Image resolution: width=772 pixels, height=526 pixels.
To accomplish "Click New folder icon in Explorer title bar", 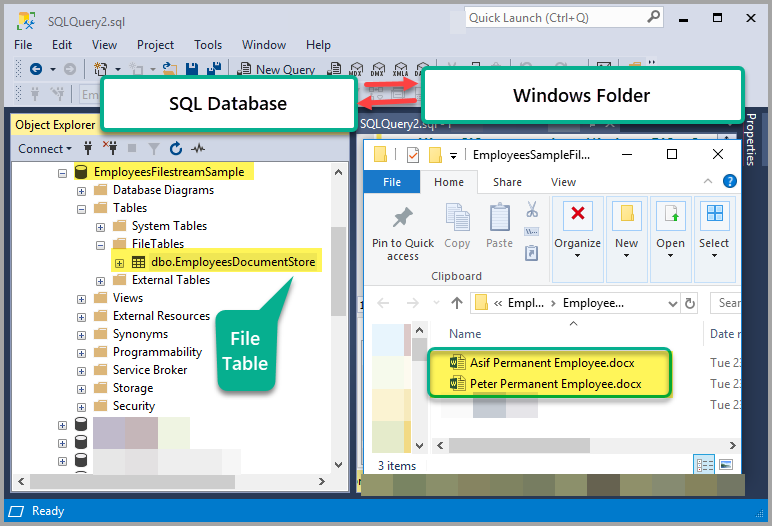I will [x=435, y=155].
